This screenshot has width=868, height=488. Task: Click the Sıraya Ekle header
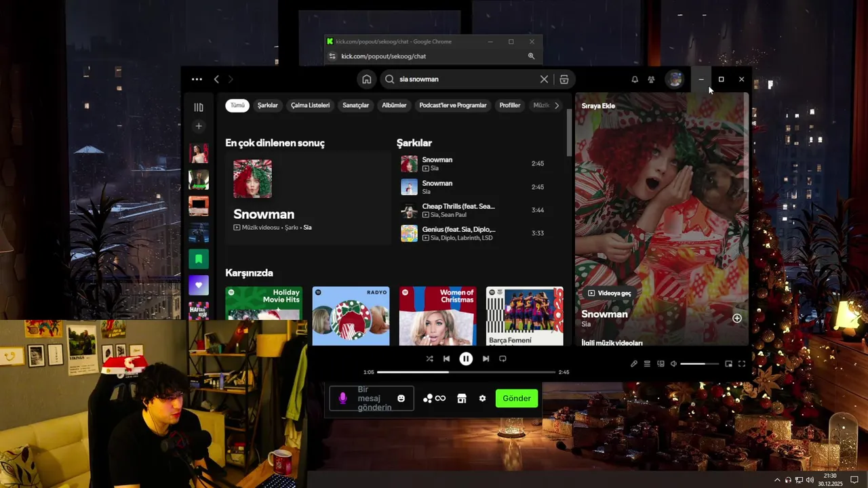[x=598, y=106]
